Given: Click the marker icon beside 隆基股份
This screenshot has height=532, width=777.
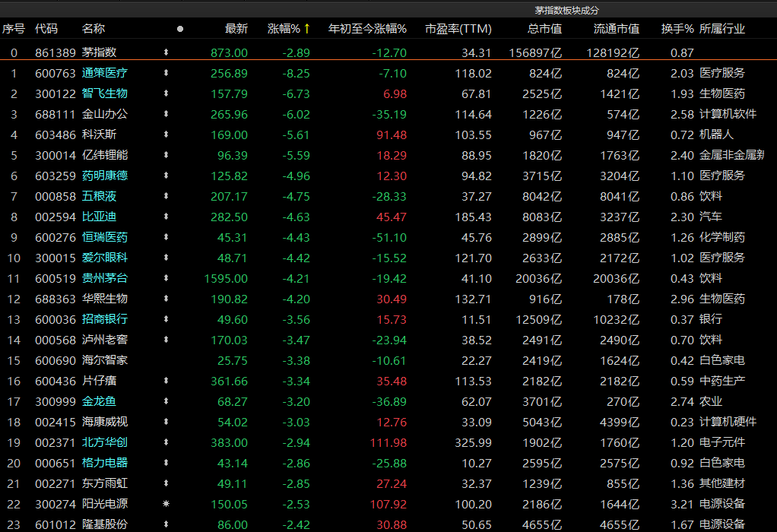Looking at the screenshot, I should pyautogui.click(x=166, y=524).
